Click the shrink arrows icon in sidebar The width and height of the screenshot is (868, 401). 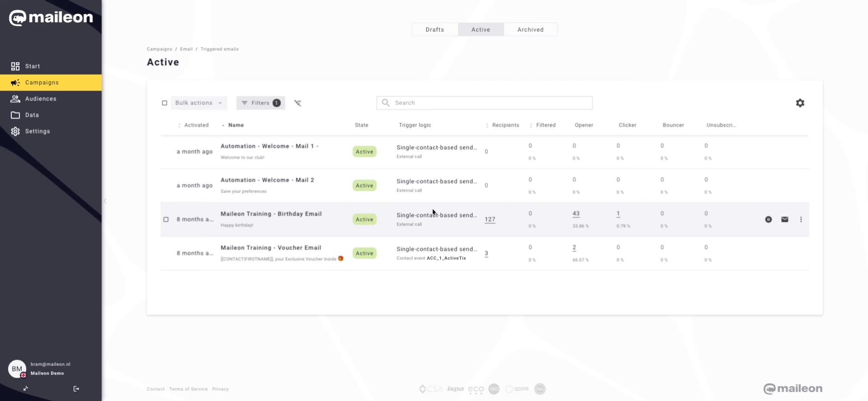(26, 389)
